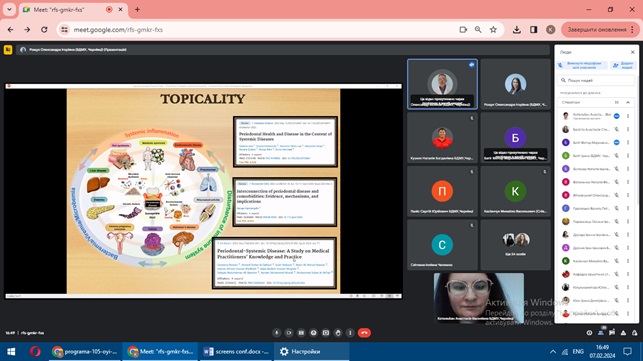Bookmark this page with star icon
The height and width of the screenshot is (361, 643).
pos(493,30)
